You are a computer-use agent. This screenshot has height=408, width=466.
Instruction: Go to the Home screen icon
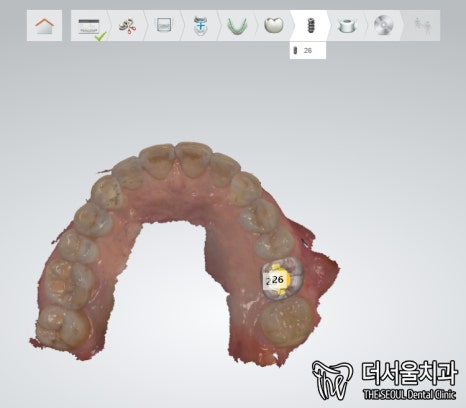click(44, 25)
